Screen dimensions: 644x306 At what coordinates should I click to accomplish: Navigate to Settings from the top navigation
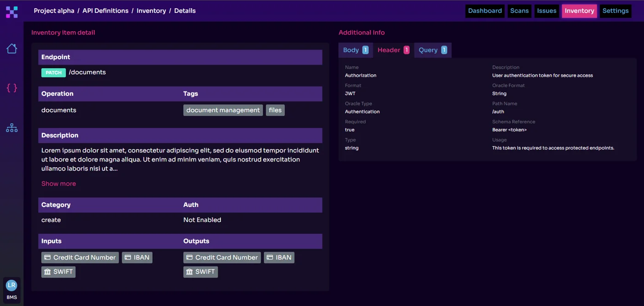click(615, 11)
